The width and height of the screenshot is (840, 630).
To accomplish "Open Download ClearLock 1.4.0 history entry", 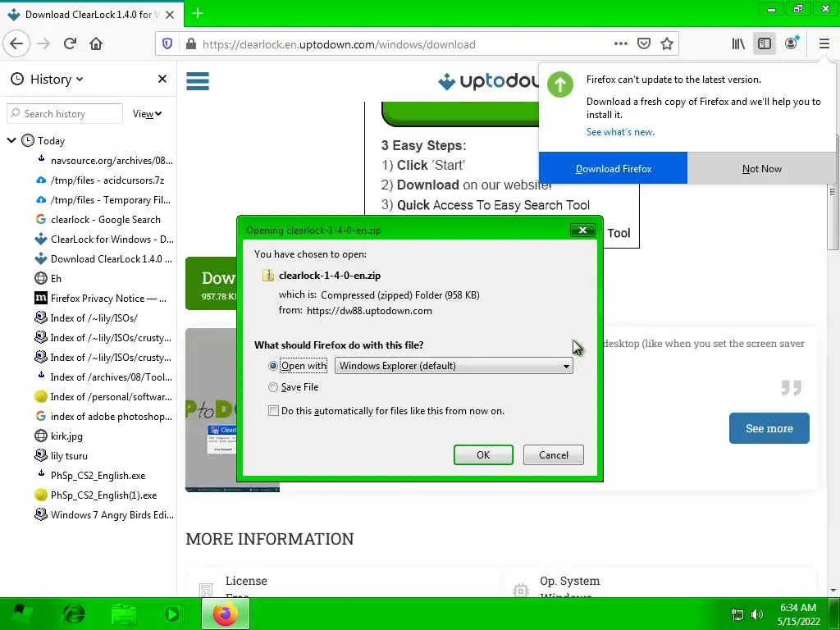I will point(103,258).
